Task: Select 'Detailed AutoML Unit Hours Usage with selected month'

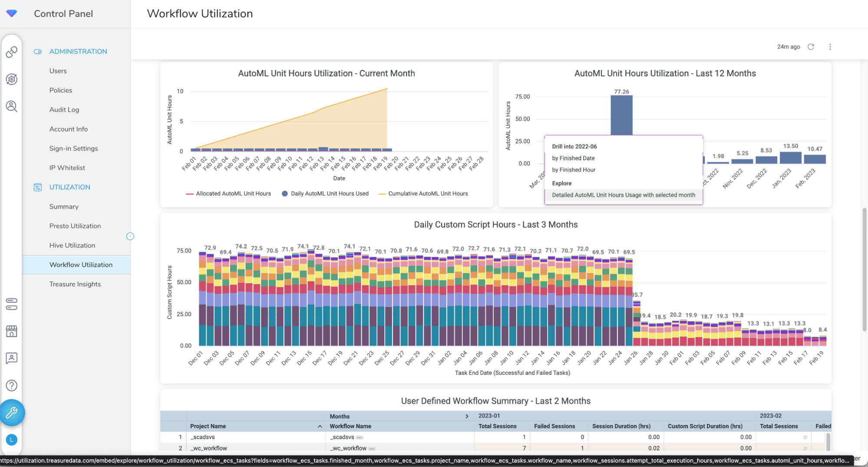Action: point(623,195)
